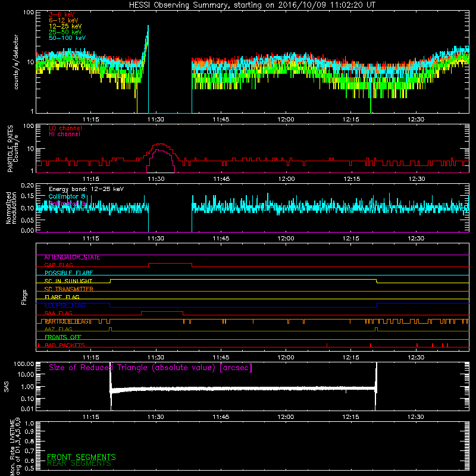This screenshot has height=476, width=476.
Task: Click the vertical "SAS" axis title
Action: pos(7,387)
